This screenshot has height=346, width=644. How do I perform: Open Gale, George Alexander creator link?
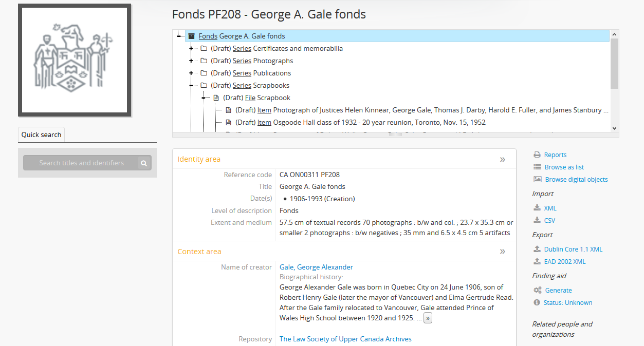tap(316, 267)
